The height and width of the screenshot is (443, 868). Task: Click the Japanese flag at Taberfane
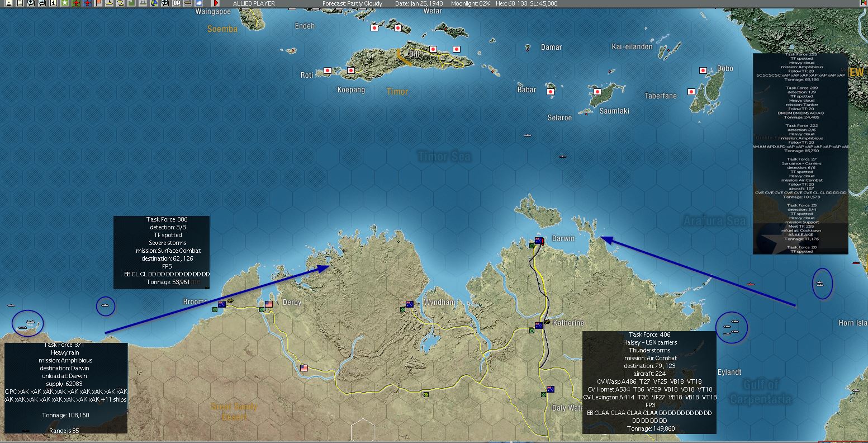pyautogui.click(x=691, y=92)
